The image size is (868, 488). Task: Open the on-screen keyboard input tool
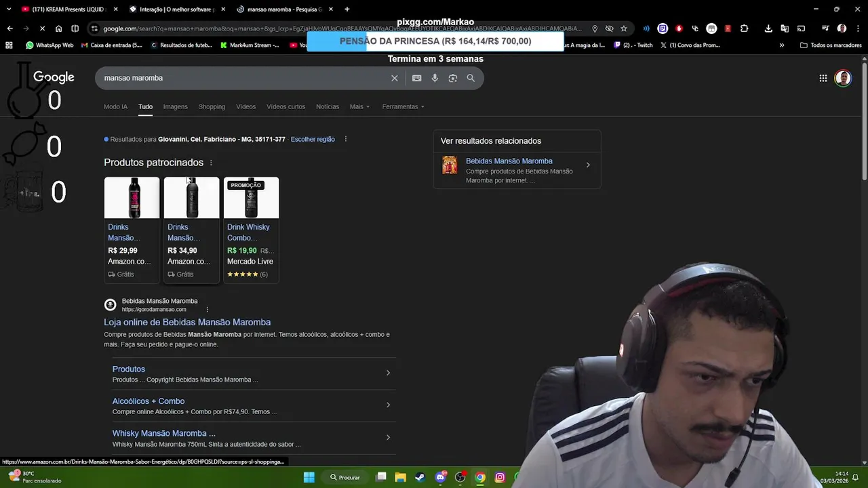(417, 78)
